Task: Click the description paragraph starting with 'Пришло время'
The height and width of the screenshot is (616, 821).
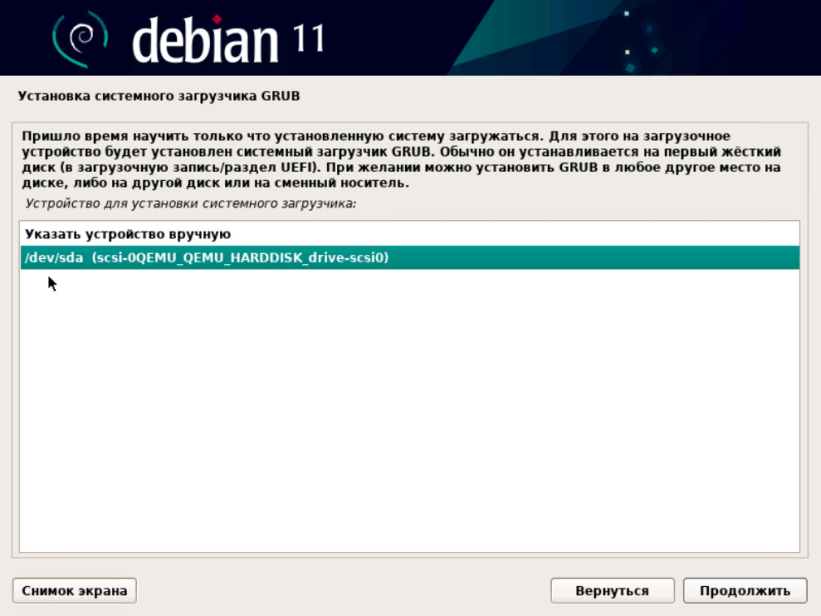Action: [402, 159]
